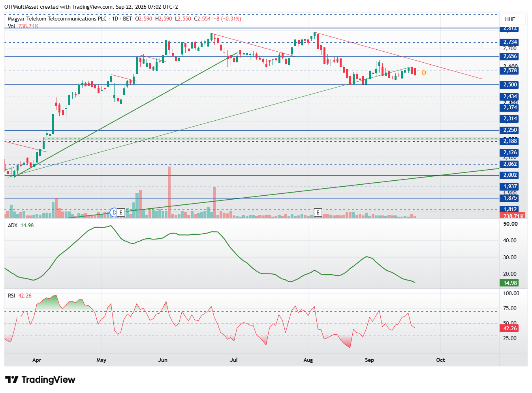
Task: Click the 2,062 price label
Action: pos(510,164)
